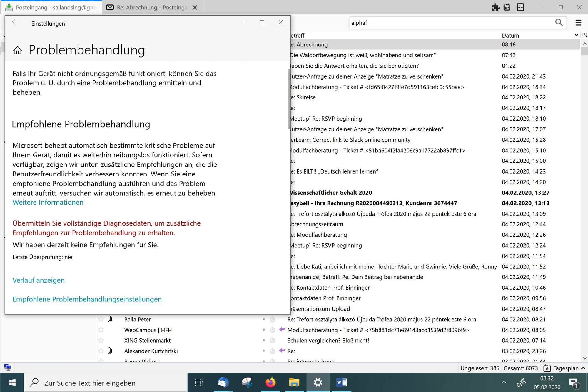Click the search magnifier icon in Thunderbird
Image resolution: width=588 pixels, height=392 pixels.
click(559, 23)
